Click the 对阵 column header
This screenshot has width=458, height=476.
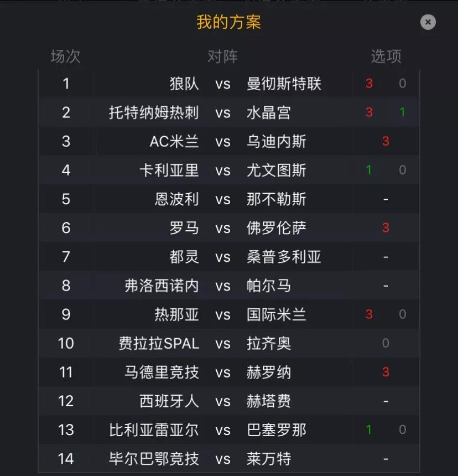pyautogui.click(x=222, y=56)
